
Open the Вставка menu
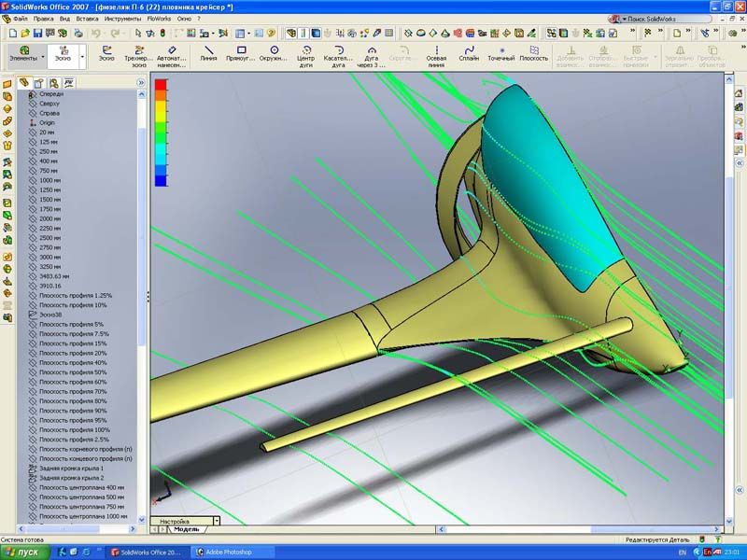[86, 19]
